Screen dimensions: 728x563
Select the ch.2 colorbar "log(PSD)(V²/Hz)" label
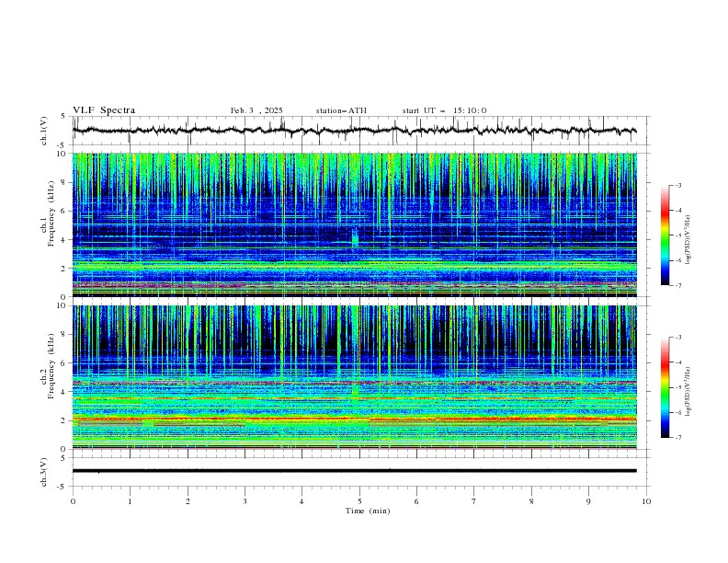688,392
